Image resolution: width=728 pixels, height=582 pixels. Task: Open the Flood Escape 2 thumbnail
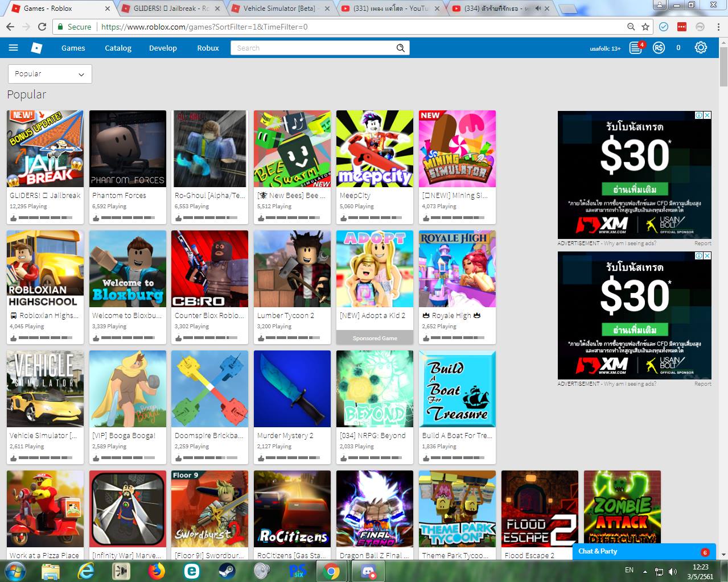[540, 509]
